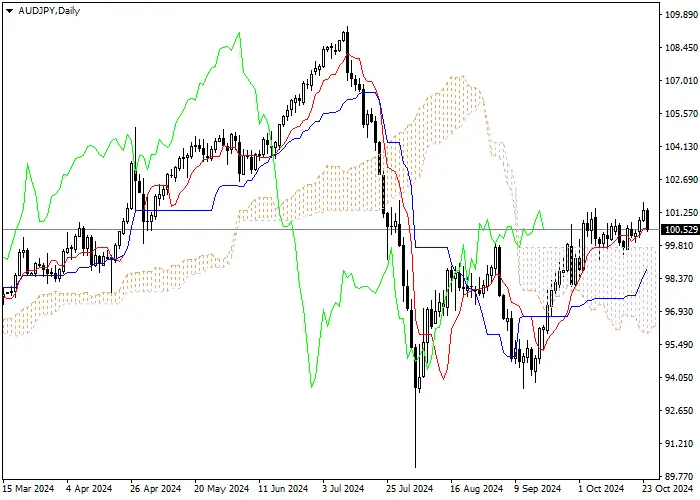Select date label 15 Mar 2024

point(29,489)
